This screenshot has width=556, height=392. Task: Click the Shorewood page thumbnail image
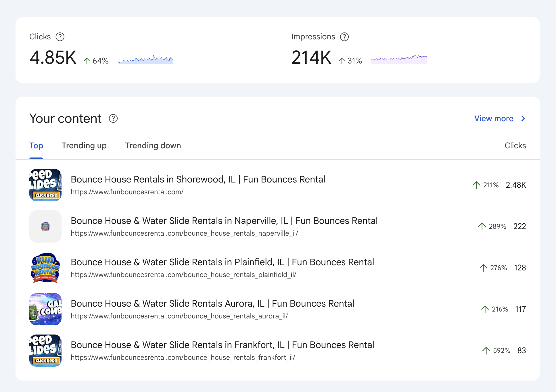click(45, 185)
